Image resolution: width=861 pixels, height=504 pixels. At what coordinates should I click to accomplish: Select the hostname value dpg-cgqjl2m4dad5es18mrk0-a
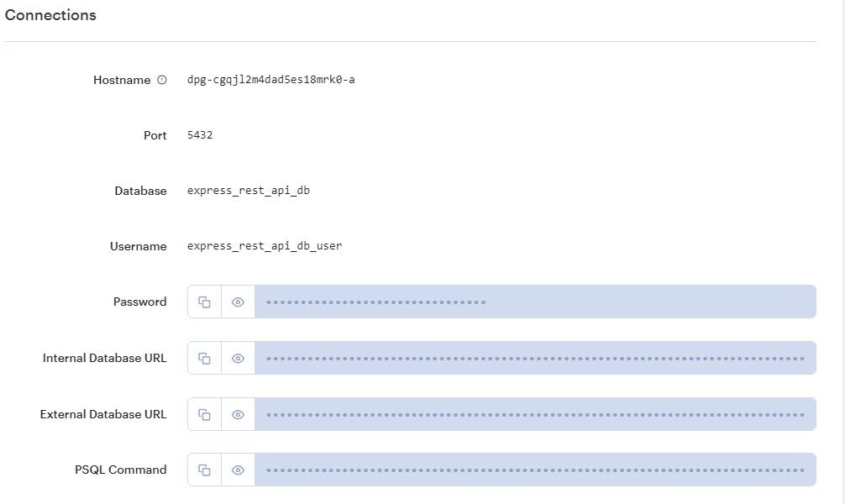coord(270,79)
